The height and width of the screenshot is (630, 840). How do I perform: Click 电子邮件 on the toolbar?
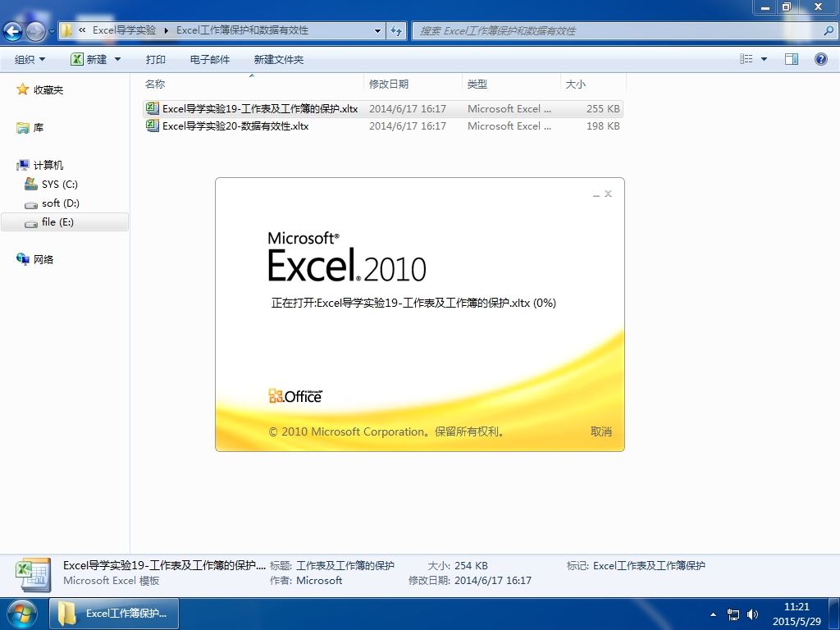click(209, 59)
